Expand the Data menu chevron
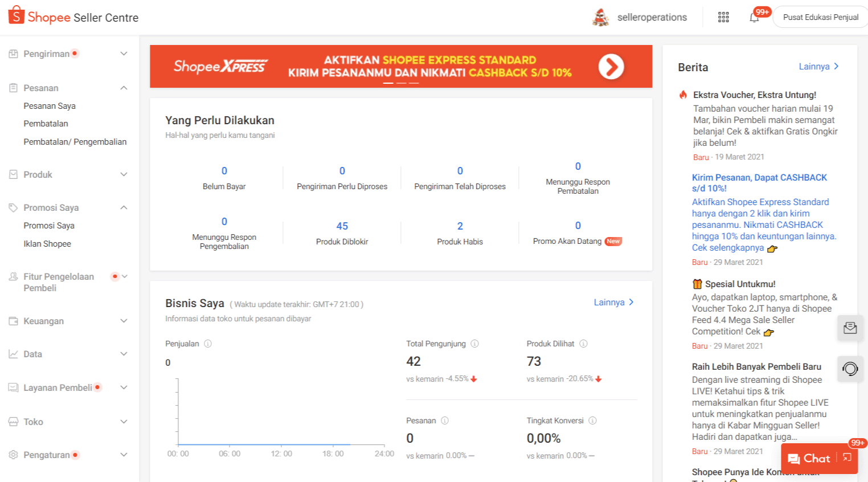The height and width of the screenshot is (482, 868). (124, 354)
